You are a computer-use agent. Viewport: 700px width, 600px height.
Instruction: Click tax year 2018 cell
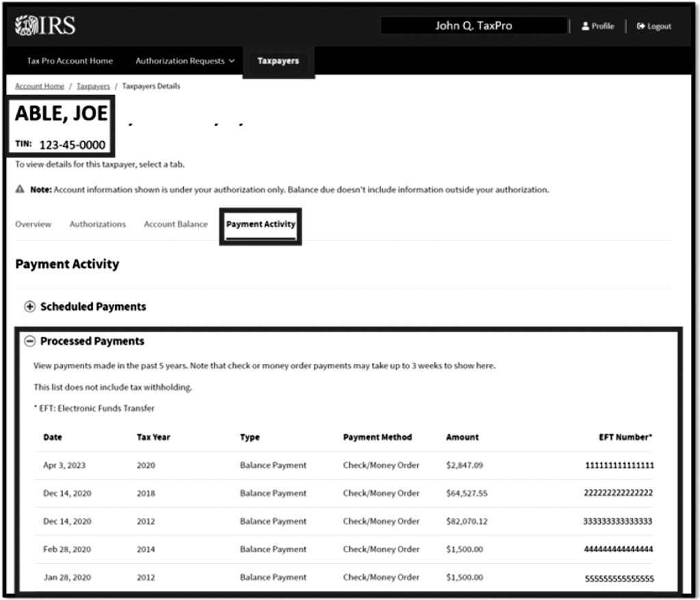coord(146,494)
